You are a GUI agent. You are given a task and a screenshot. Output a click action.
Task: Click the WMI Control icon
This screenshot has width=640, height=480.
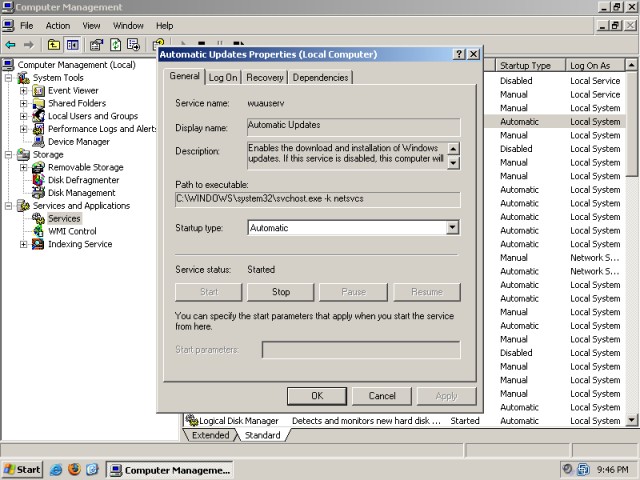pyautogui.click(x=38, y=231)
